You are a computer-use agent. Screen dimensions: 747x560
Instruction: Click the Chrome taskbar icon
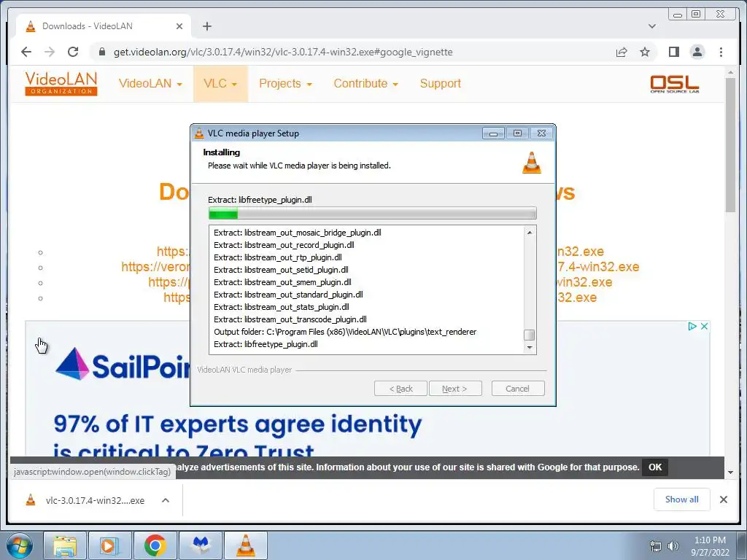[x=155, y=545]
